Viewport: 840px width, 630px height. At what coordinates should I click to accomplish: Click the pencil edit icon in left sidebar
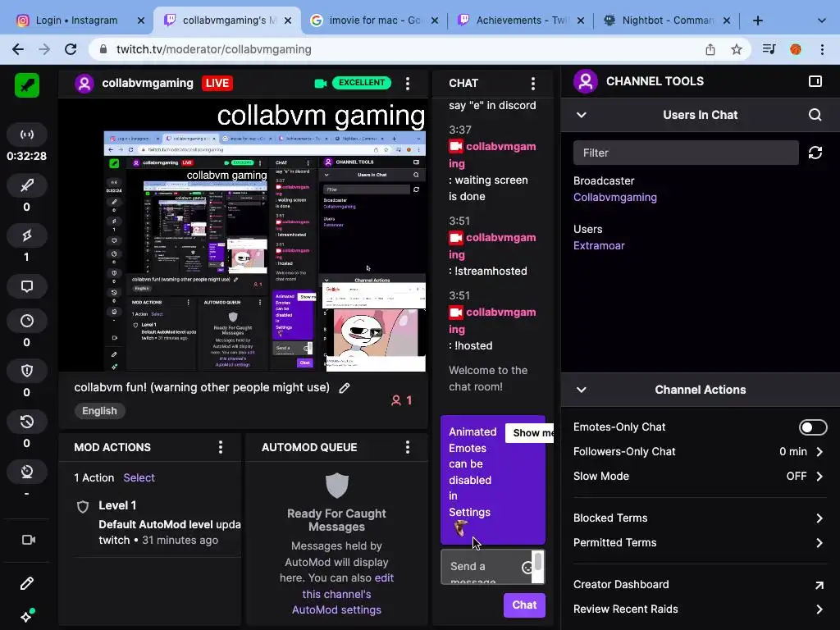pyautogui.click(x=27, y=583)
